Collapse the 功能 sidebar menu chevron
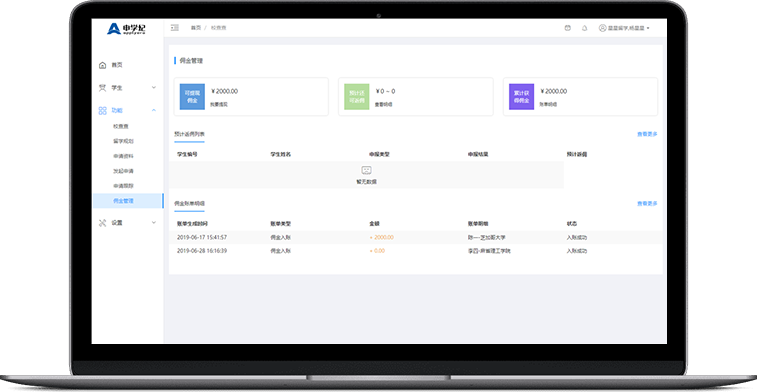757x392 pixels. (x=154, y=111)
